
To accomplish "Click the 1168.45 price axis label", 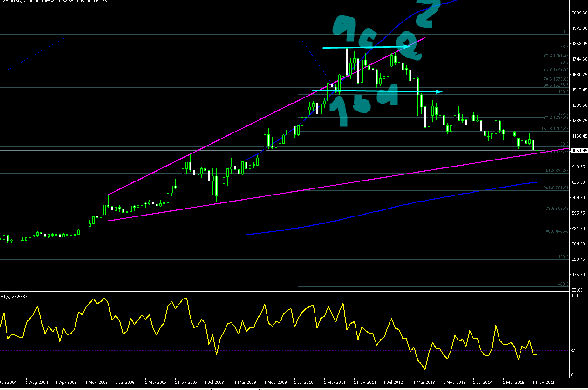I will pyautogui.click(x=580, y=136).
